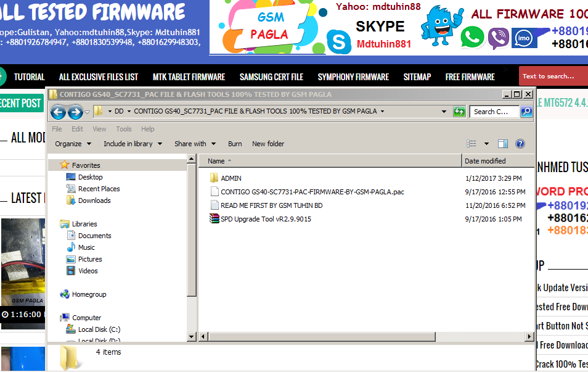Open the Tools menu
The image size is (588, 372).
point(124,129)
